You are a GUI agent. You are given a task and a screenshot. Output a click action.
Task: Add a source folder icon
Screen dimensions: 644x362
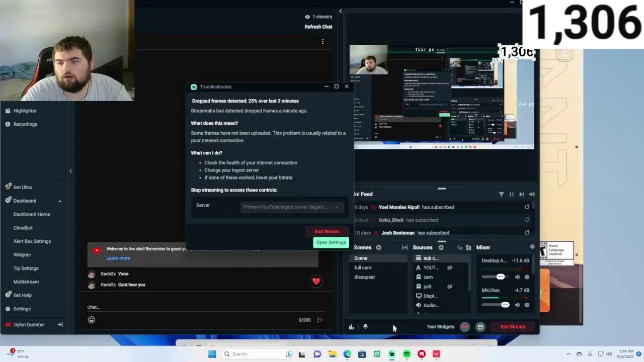pyautogui.click(x=468, y=247)
